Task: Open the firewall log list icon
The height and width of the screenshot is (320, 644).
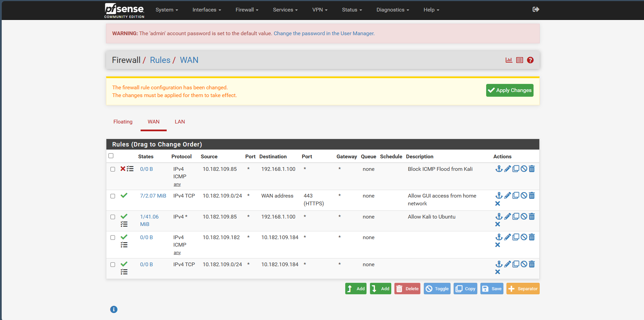Action: pos(520,60)
